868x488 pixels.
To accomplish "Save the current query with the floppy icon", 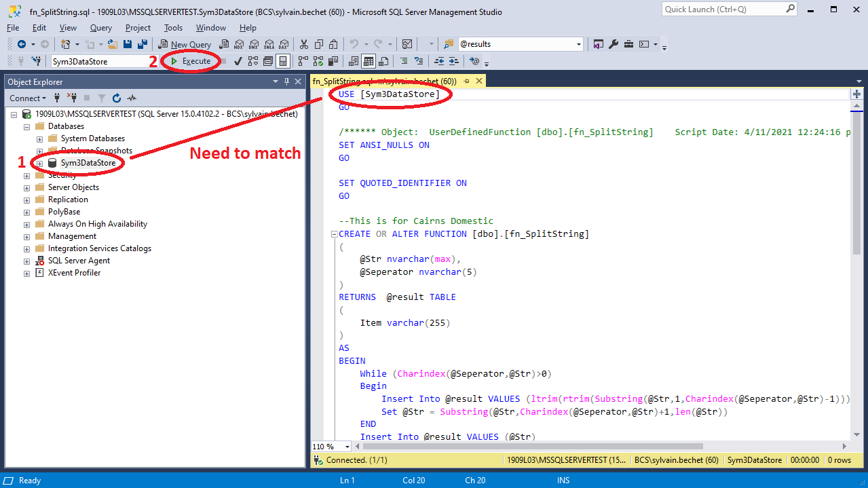I will point(127,44).
